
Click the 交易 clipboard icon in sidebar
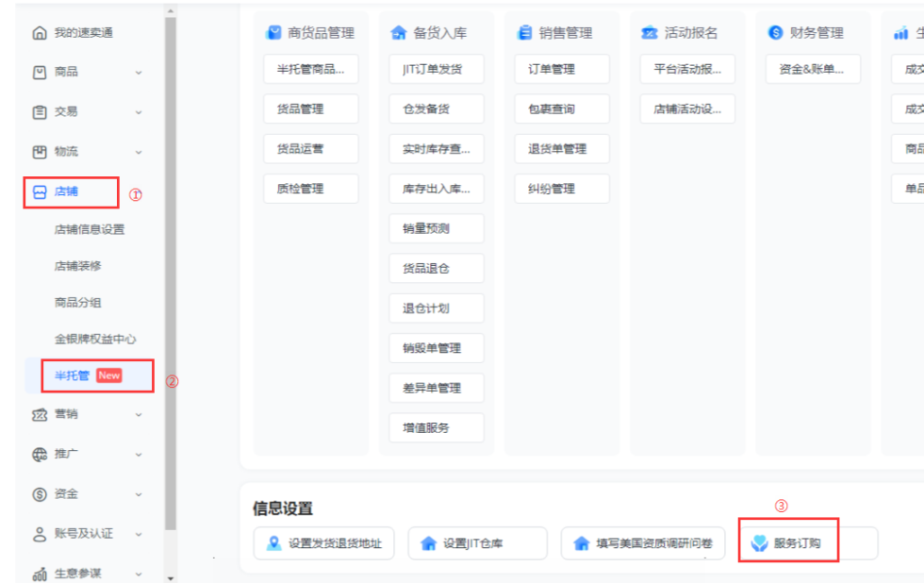40,112
